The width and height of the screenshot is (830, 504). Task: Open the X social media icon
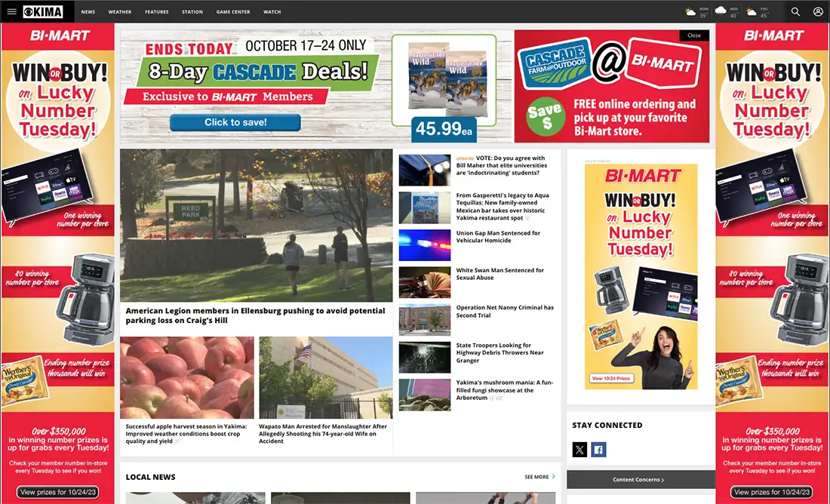click(579, 450)
